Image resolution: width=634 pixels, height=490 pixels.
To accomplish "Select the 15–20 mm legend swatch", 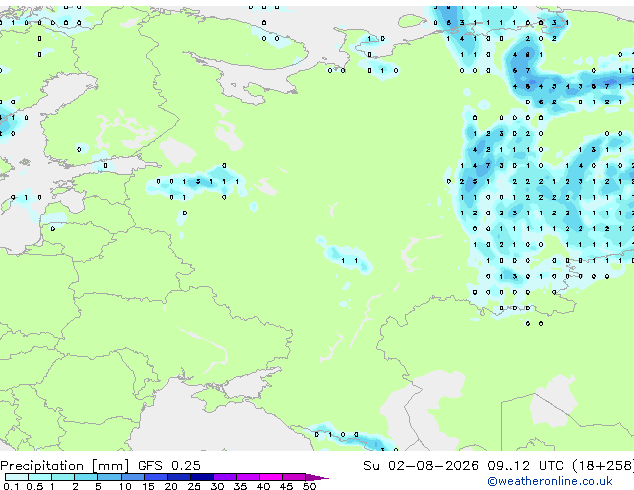I will pyautogui.click(x=156, y=477).
